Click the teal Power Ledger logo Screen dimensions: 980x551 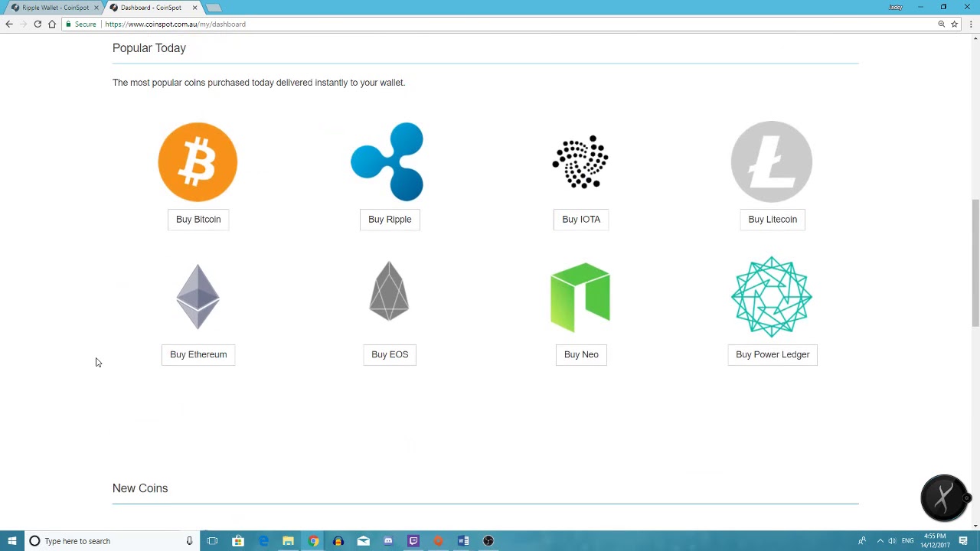[x=772, y=297]
